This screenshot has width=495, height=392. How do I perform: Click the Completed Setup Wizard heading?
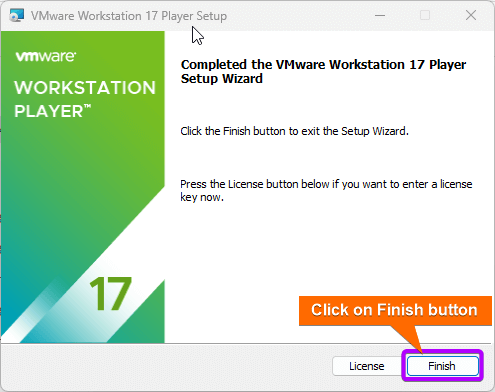coord(323,71)
